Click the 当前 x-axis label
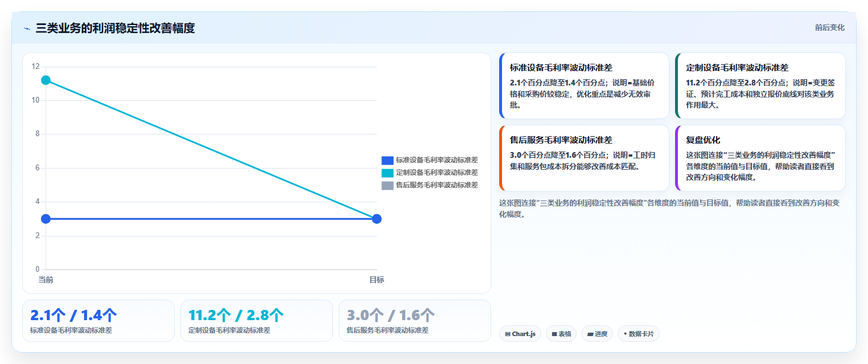The width and height of the screenshot is (868, 364). 46,280
